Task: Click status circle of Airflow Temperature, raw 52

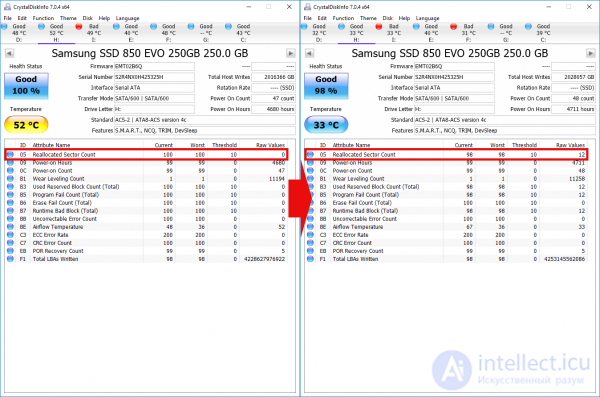Action: [10, 227]
